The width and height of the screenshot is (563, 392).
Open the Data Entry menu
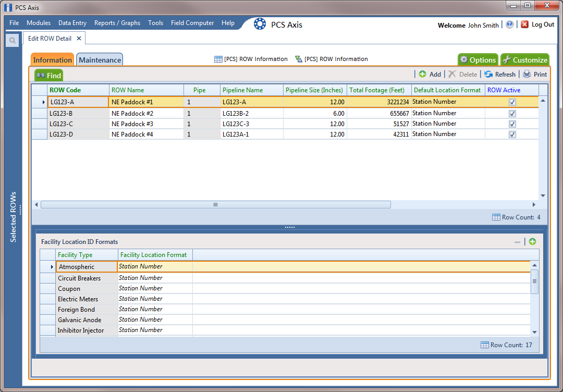tap(72, 22)
